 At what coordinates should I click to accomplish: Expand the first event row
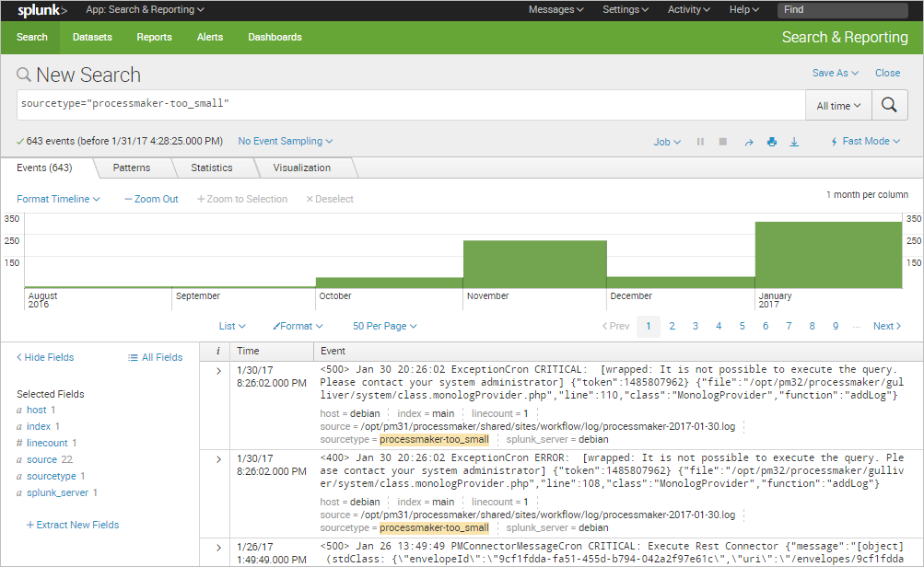point(218,371)
